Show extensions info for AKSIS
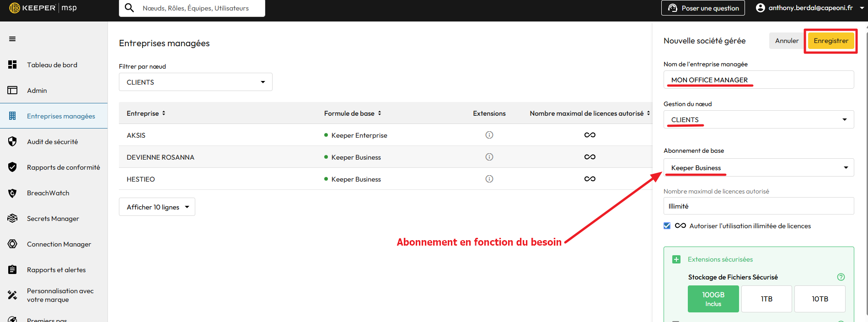Image resolution: width=868 pixels, height=322 pixels. (x=489, y=135)
